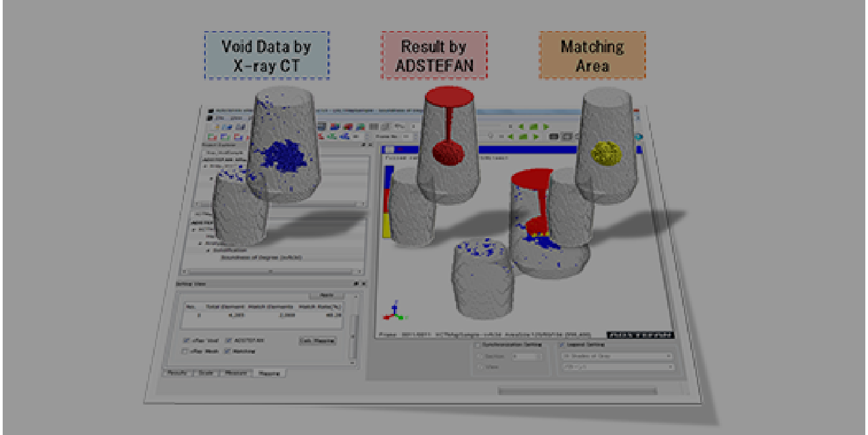Enable the xRay Mesh checkbox
The width and height of the screenshot is (868, 435).
pos(184,352)
